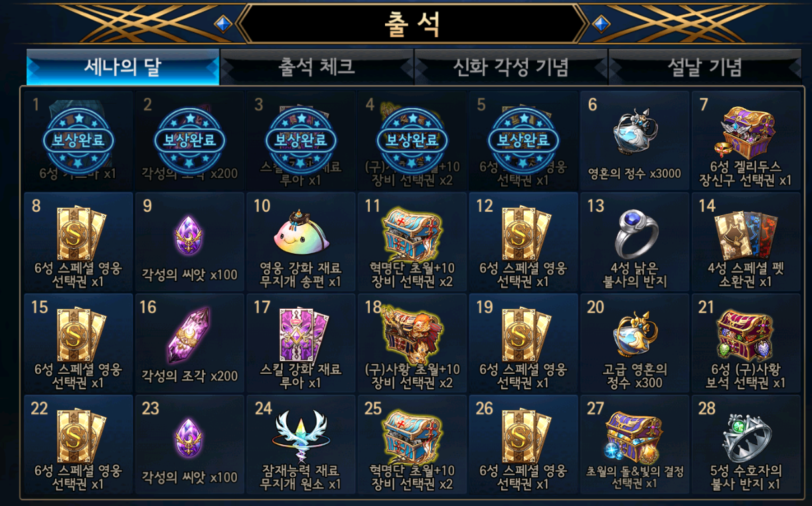This screenshot has height=506, width=812.
Task: Select day 7 겔리두스 장신구 chest
Action: (x=746, y=141)
